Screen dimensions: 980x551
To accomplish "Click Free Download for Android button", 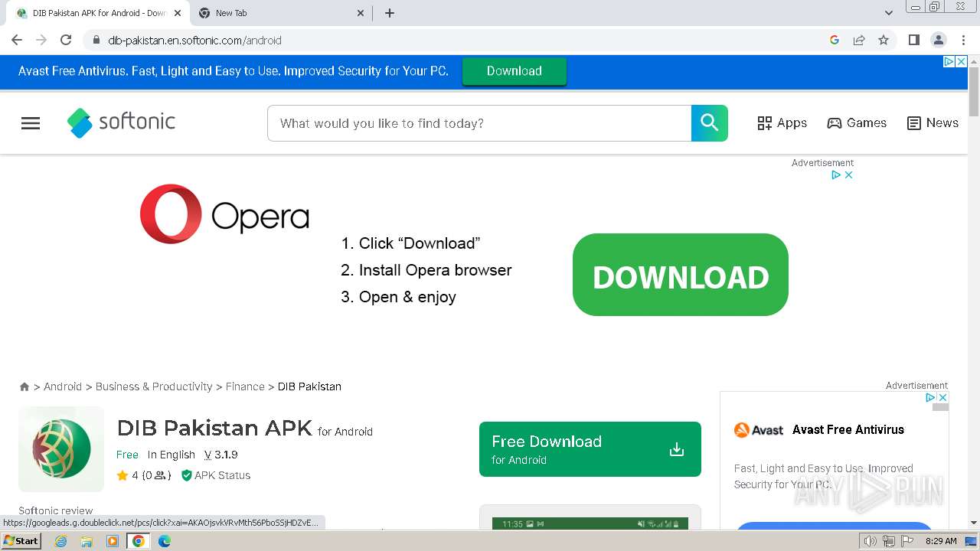I will [x=590, y=449].
